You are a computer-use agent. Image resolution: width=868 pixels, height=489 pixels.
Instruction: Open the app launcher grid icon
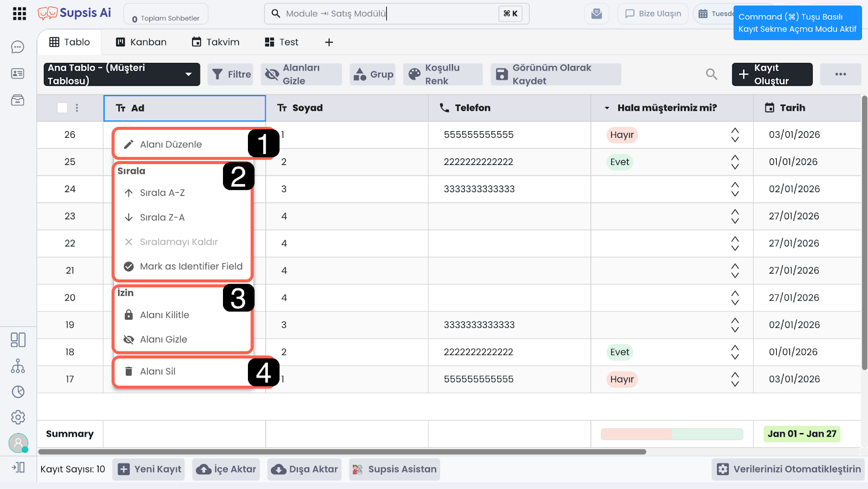20,14
